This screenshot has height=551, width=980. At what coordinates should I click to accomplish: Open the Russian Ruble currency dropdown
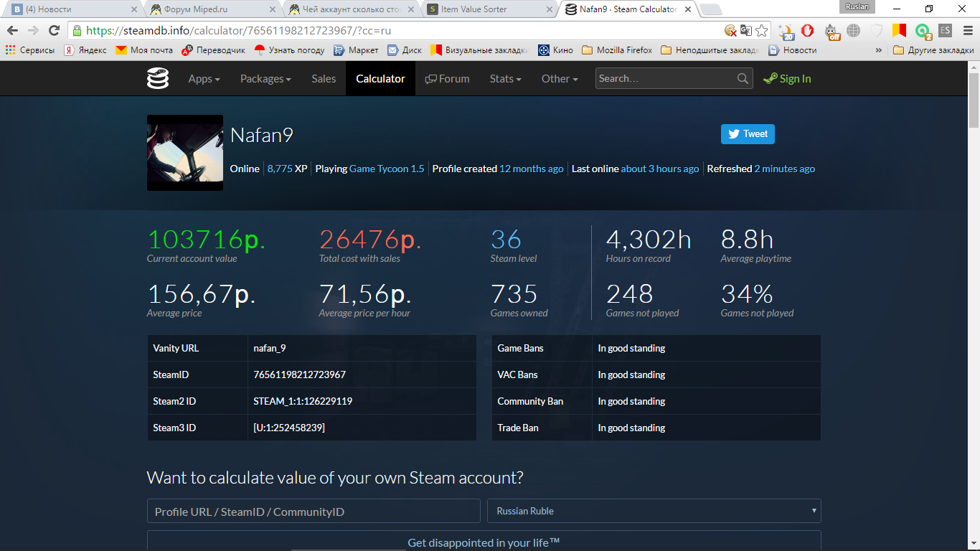point(654,511)
